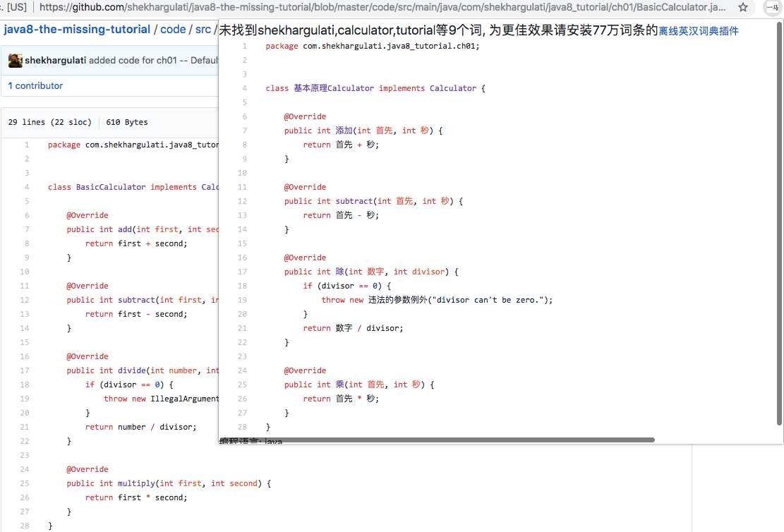Click 'return first * second;' in GitHub source
Screen dimensions: 784x532
136,497
